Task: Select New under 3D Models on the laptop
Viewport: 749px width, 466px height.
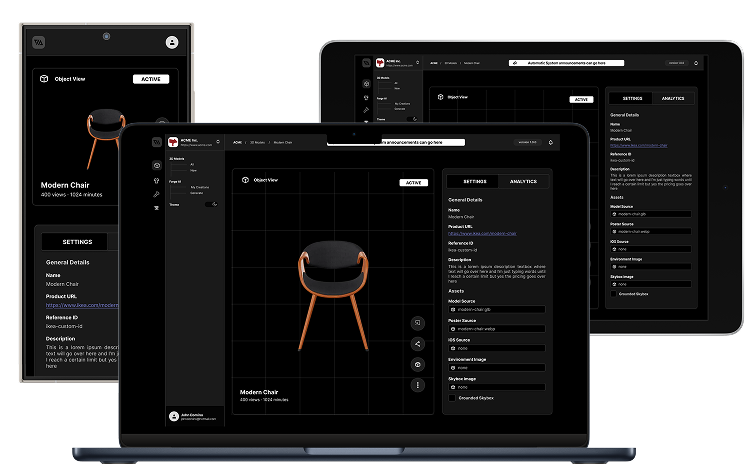Action: pos(193,170)
